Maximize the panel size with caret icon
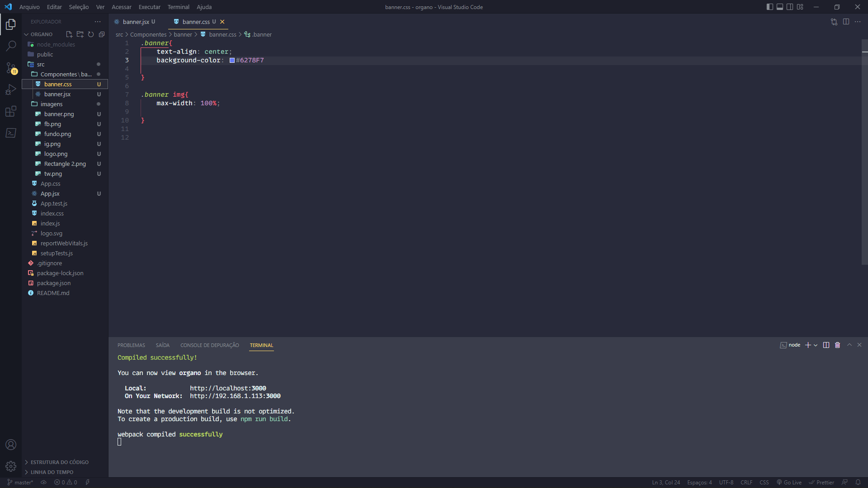This screenshot has height=488, width=868. (849, 345)
